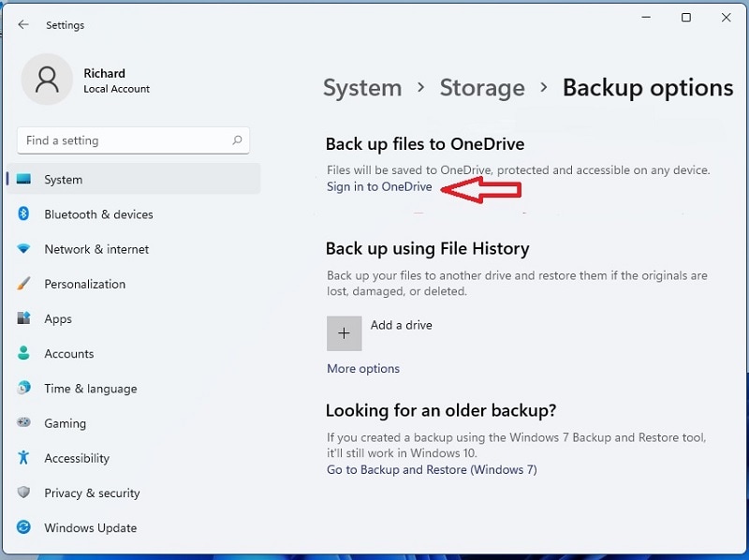
Task: Go to Storage breadcrumb
Action: point(482,88)
